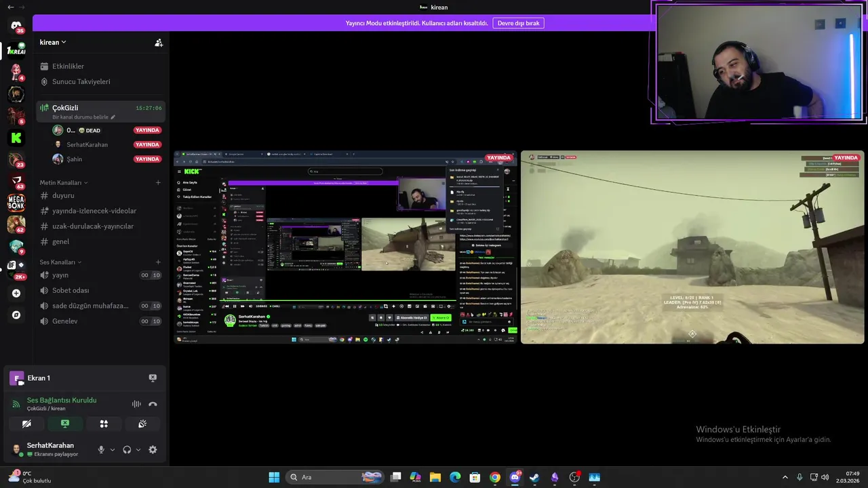Join the sade düzgün muhafaza voice channel
This screenshot has width=868, height=488.
point(100,306)
